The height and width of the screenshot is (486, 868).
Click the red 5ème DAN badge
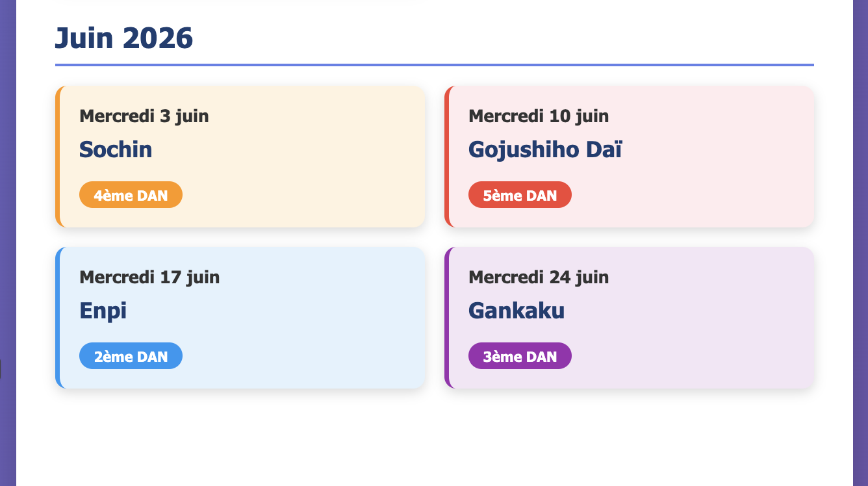tap(520, 194)
